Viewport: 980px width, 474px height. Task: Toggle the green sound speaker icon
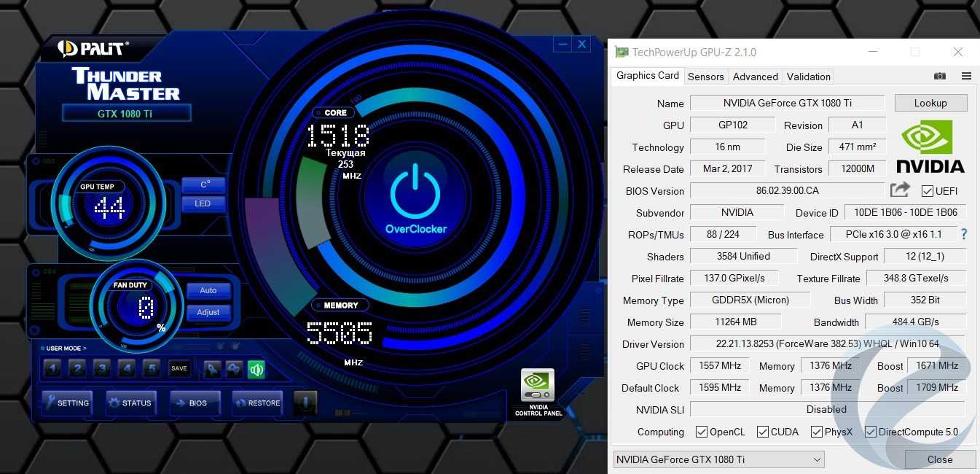[x=256, y=369]
